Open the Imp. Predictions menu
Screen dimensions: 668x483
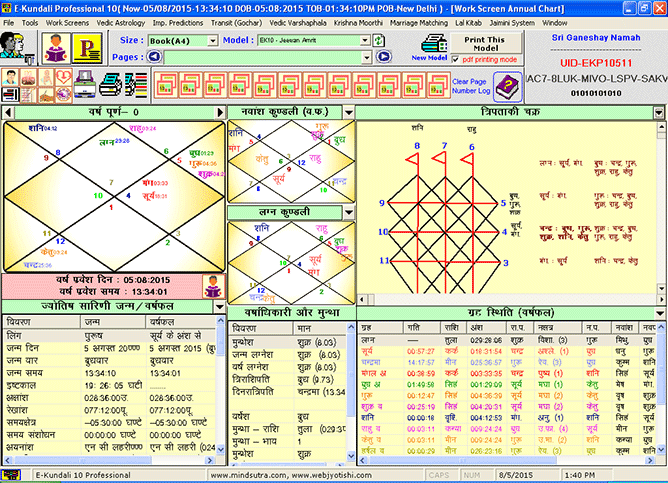pyautogui.click(x=178, y=23)
